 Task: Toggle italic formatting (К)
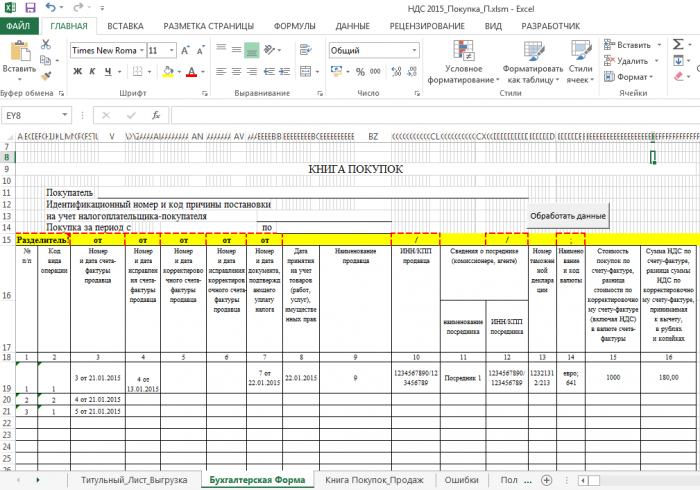pyautogui.click(x=92, y=71)
